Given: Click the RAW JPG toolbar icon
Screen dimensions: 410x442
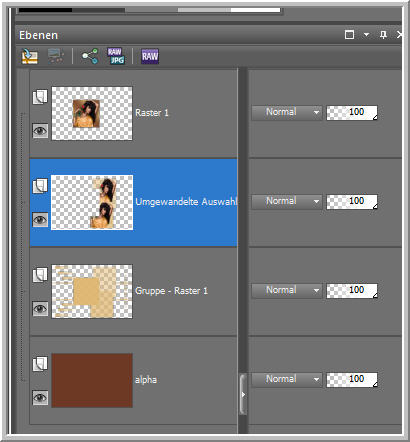Looking at the screenshot, I should pos(116,56).
